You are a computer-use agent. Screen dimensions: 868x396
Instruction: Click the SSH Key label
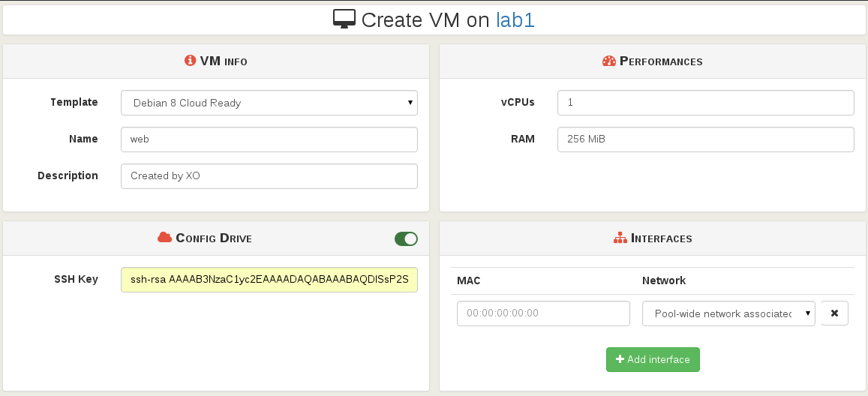coord(76,279)
